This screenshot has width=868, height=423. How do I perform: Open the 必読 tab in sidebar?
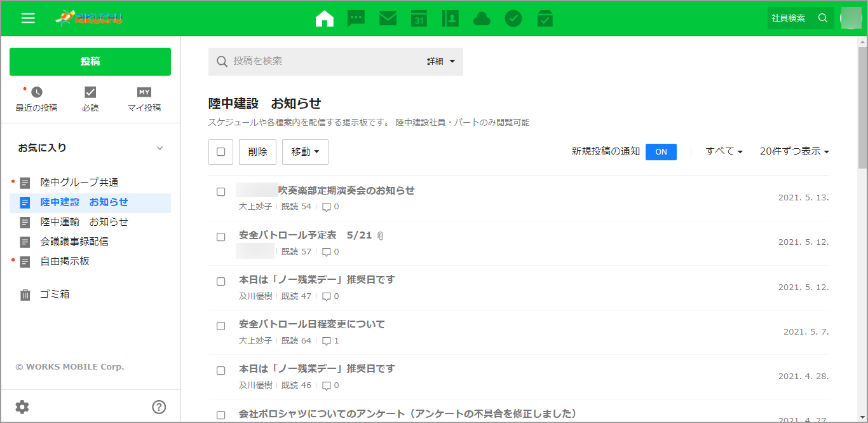pos(90,99)
